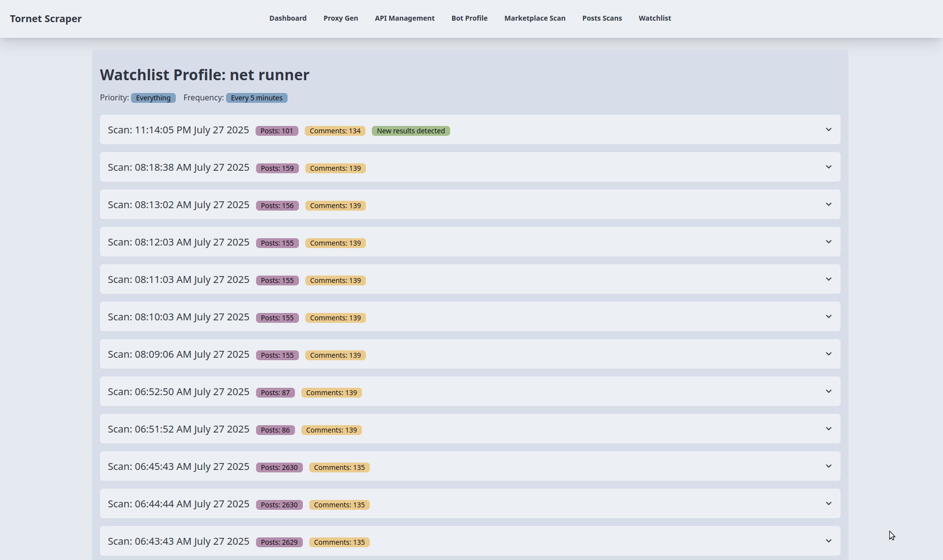Viewport: 943px width, 560px height.
Task: Go to Proxy Gen
Action: coord(340,18)
